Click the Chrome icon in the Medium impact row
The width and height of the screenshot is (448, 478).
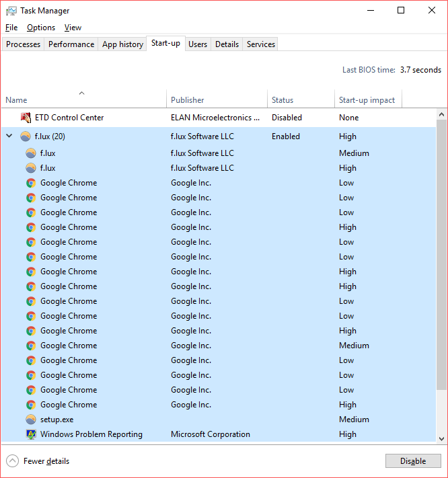31,346
